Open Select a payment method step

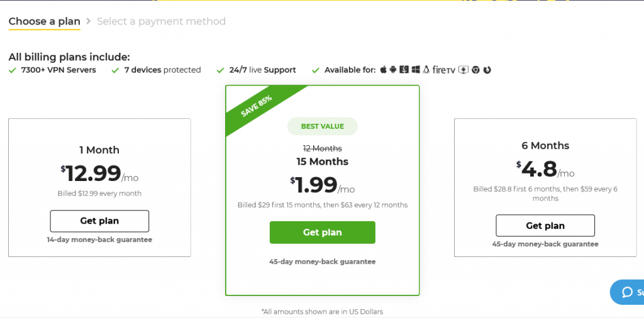click(x=161, y=21)
